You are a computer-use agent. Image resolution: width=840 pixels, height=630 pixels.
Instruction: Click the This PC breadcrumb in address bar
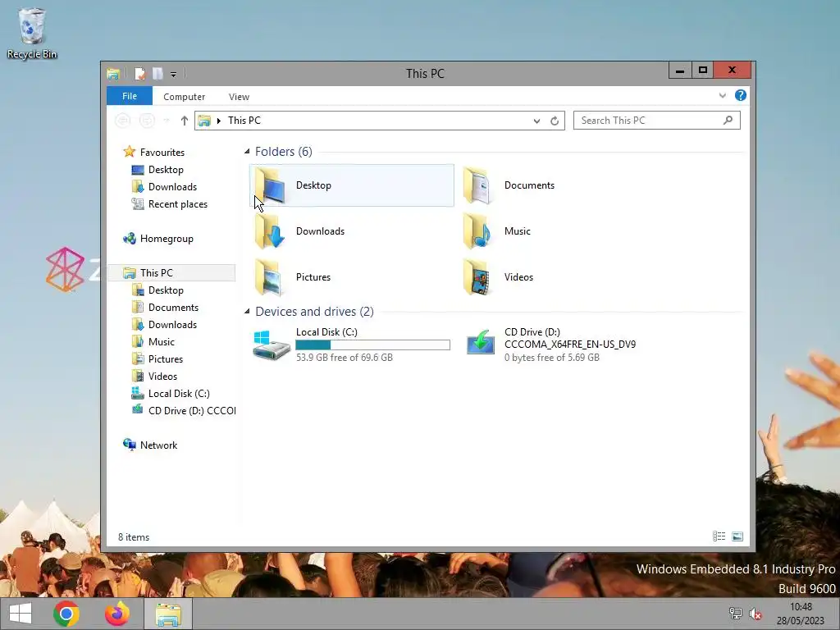pyautogui.click(x=244, y=121)
